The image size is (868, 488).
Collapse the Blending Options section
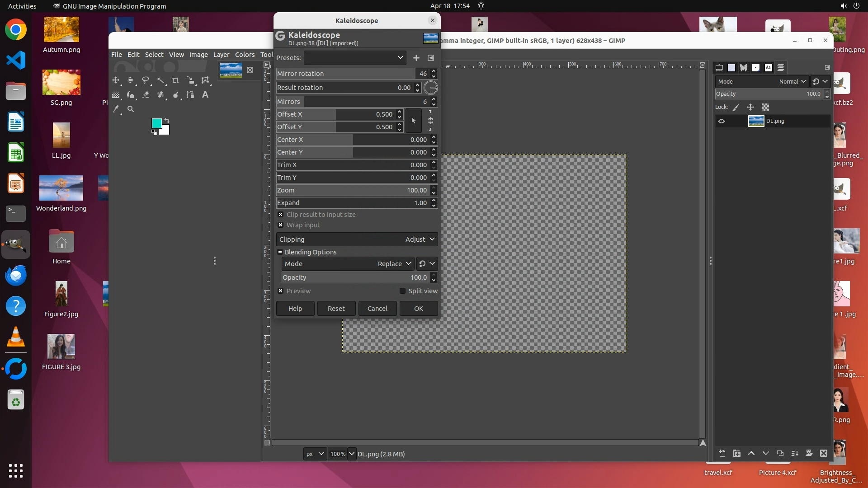click(280, 252)
